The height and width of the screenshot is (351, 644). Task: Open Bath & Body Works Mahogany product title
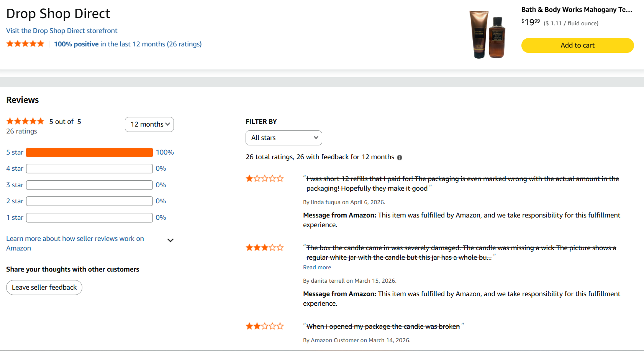tap(577, 10)
